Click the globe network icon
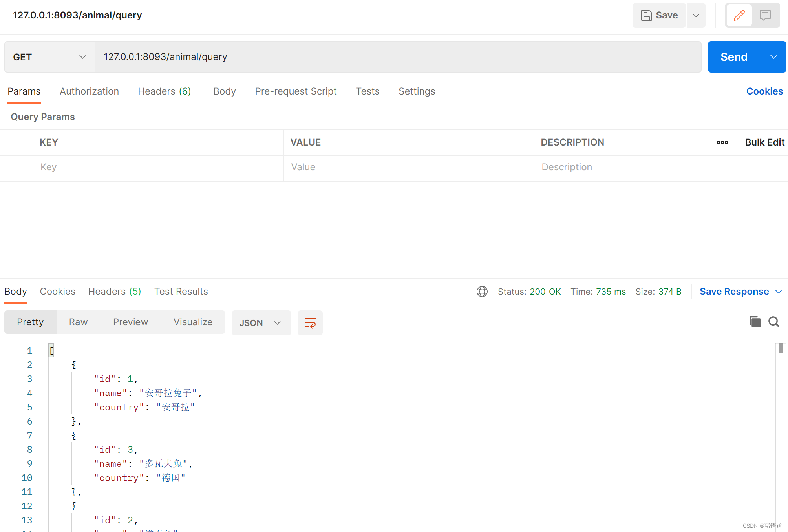This screenshot has height=532, width=788. [482, 292]
